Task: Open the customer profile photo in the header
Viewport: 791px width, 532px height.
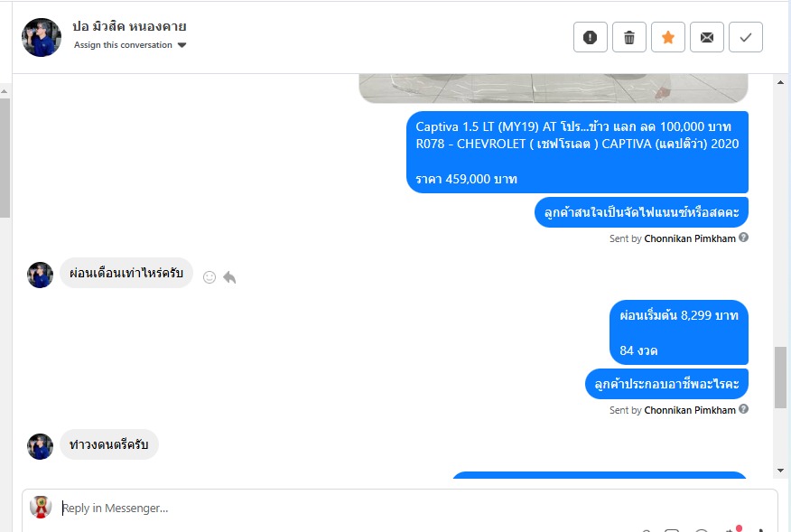Action: click(42, 37)
